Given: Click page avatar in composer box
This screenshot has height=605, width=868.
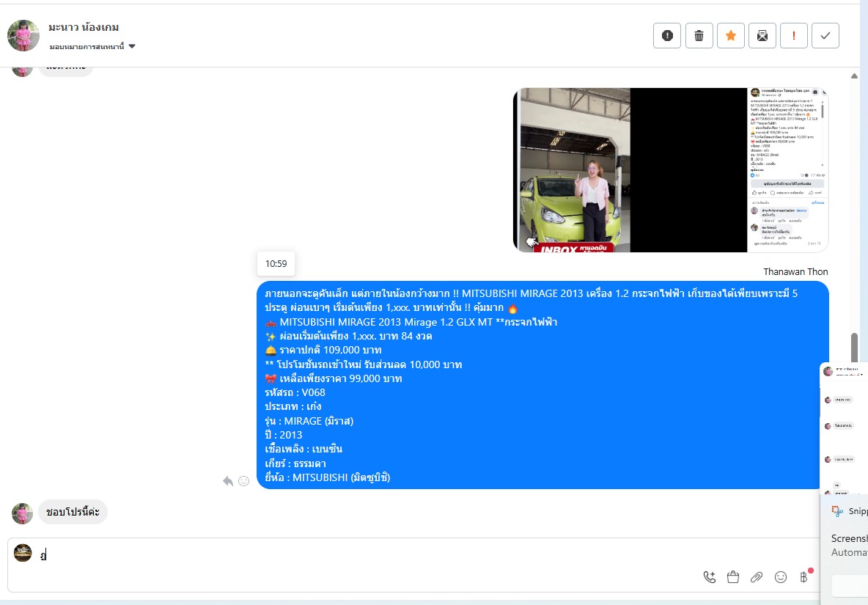Looking at the screenshot, I should (x=23, y=553).
